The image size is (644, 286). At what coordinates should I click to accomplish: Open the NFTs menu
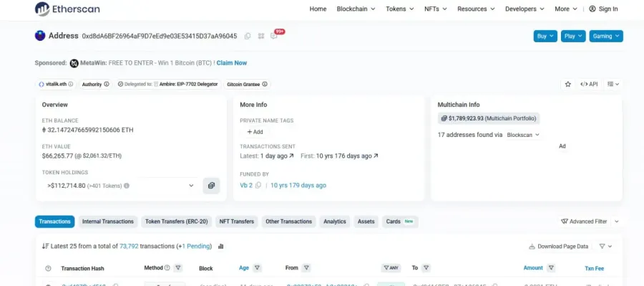click(x=435, y=9)
